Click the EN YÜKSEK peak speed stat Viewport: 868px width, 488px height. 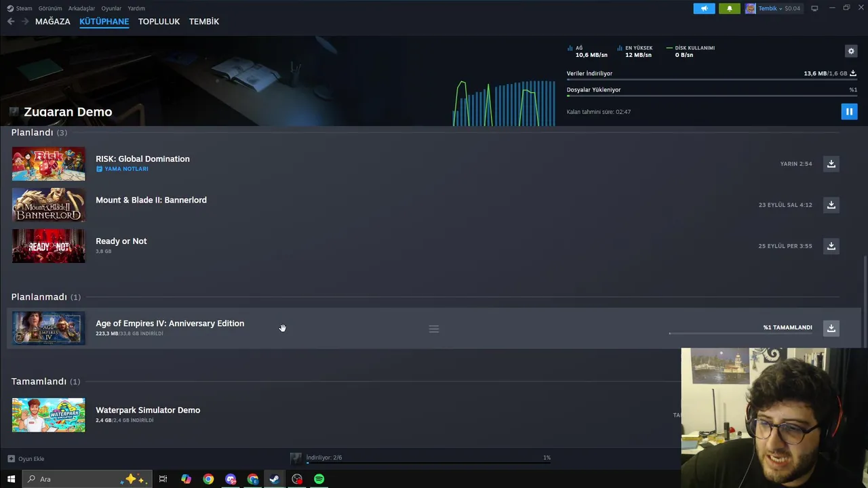click(635, 52)
